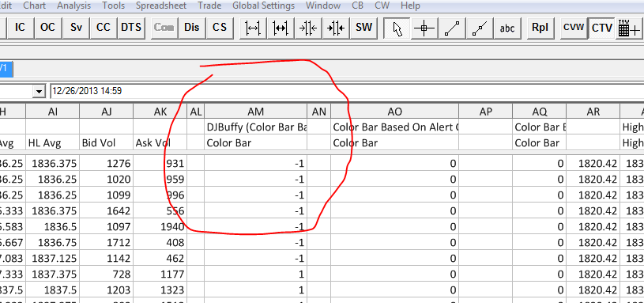
Task: Select column header AL
Action: click(x=196, y=112)
